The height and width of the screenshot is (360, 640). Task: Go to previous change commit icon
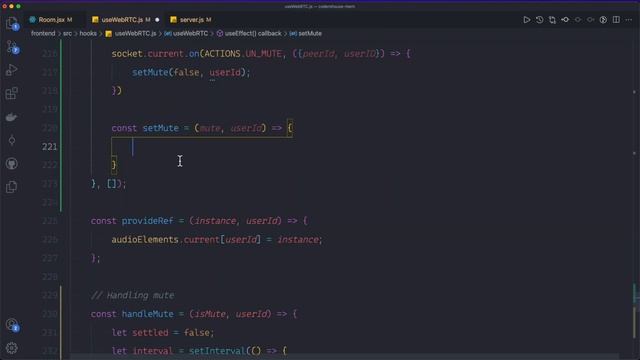pos(565,20)
